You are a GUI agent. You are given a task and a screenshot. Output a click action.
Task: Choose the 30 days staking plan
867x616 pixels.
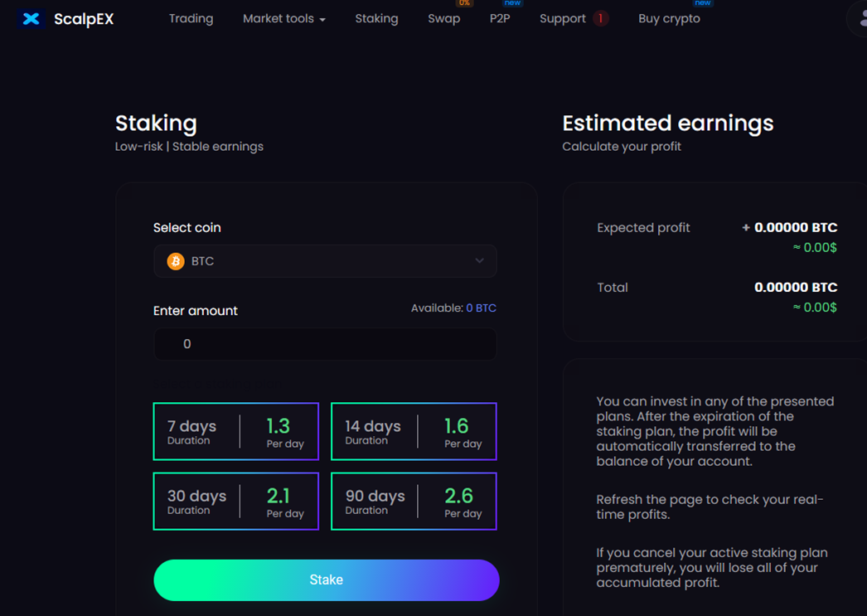coord(236,501)
